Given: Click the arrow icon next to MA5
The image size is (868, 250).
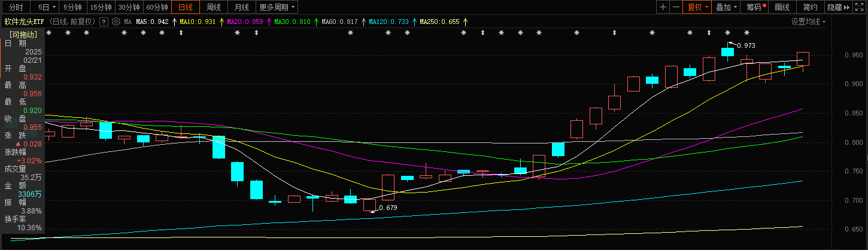Looking at the screenshot, I should (x=174, y=22).
